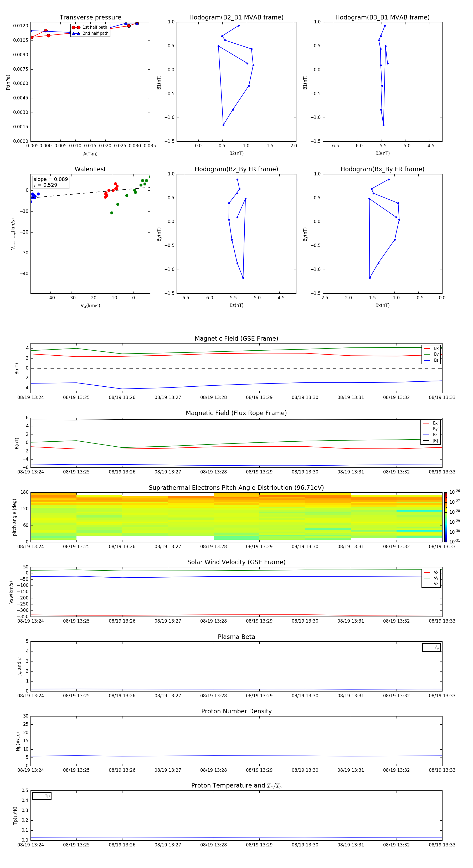Click the "B2(nT)" x-axis label

pos(236,153)
